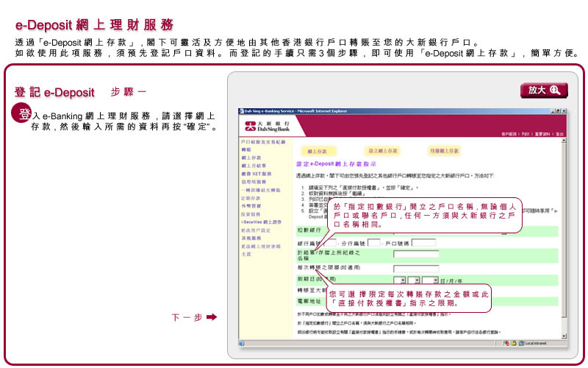
Task: Click the red arrow beside 下一步
Action: [x=212, y=317]
